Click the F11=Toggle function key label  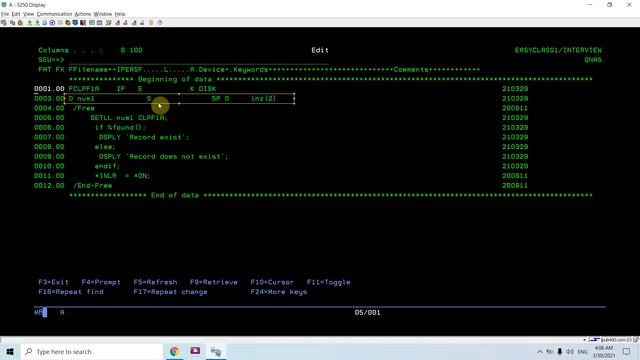[329, 282]
